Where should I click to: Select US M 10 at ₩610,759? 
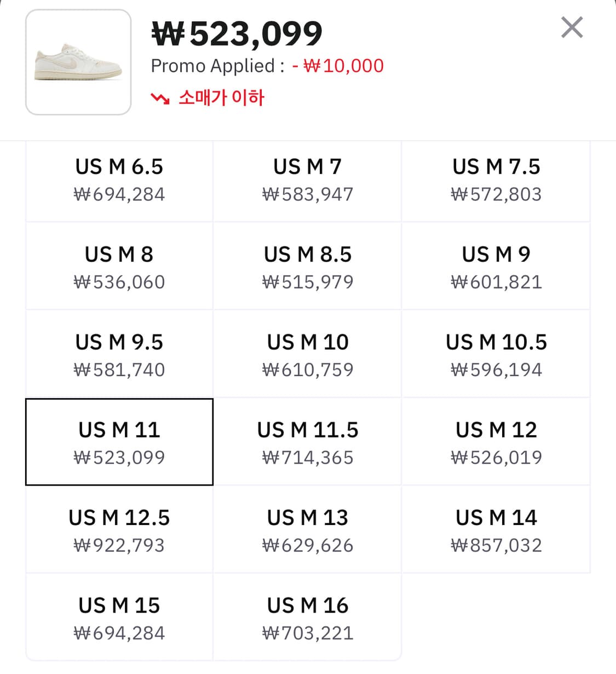(x=307, y=355)
